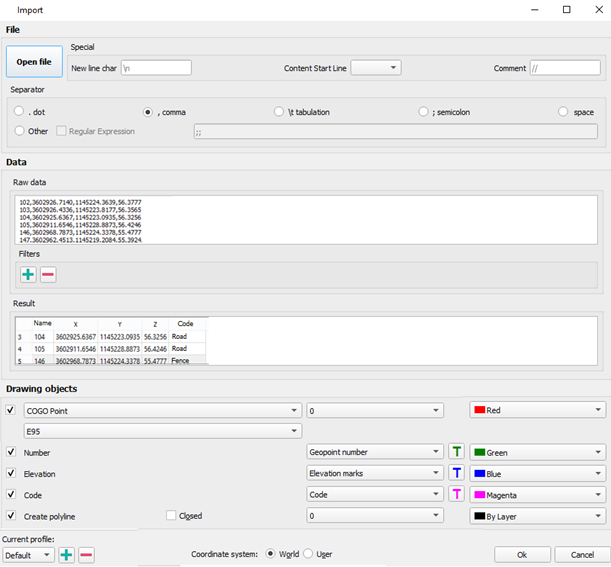Click the Open file button
This screenshot has height=567, width=611.
pos(33,61)
